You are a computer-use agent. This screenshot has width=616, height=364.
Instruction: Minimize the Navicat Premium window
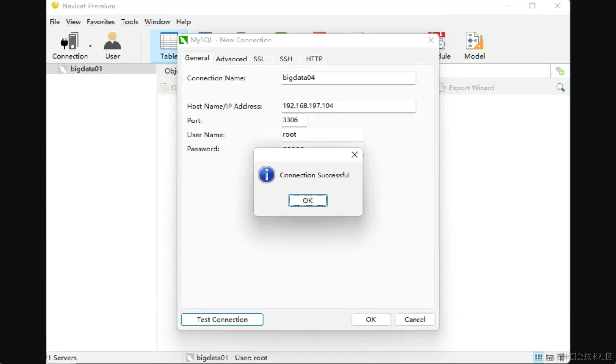coord(508,6)
